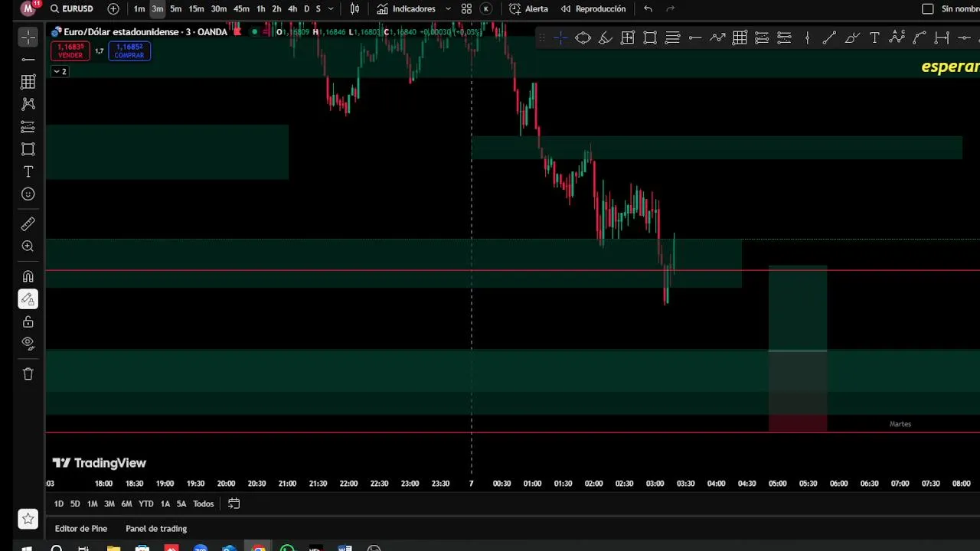Open the pattern tools in left sidebar

coord(28,104)
